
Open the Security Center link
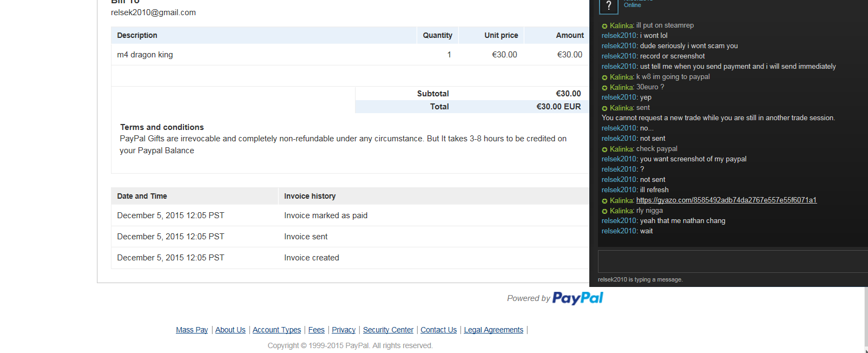click(x=388, y=330)
